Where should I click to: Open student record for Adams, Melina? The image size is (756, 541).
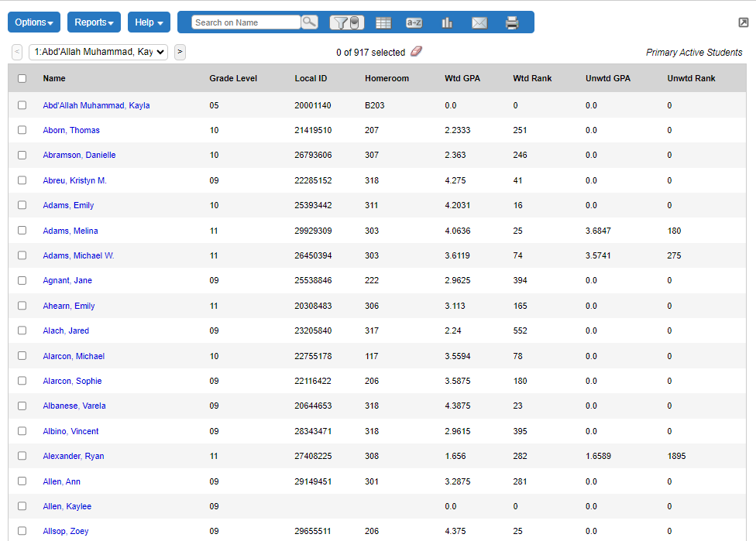(70, 231)
